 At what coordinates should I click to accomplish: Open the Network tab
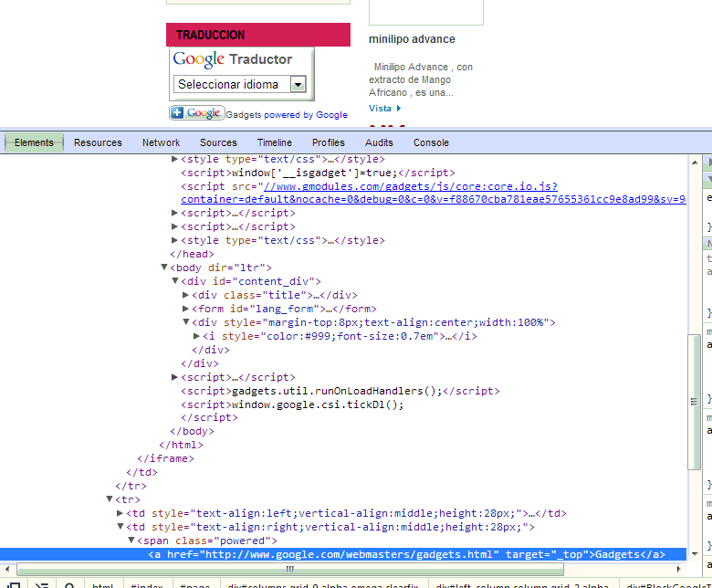tap(162, 142)
